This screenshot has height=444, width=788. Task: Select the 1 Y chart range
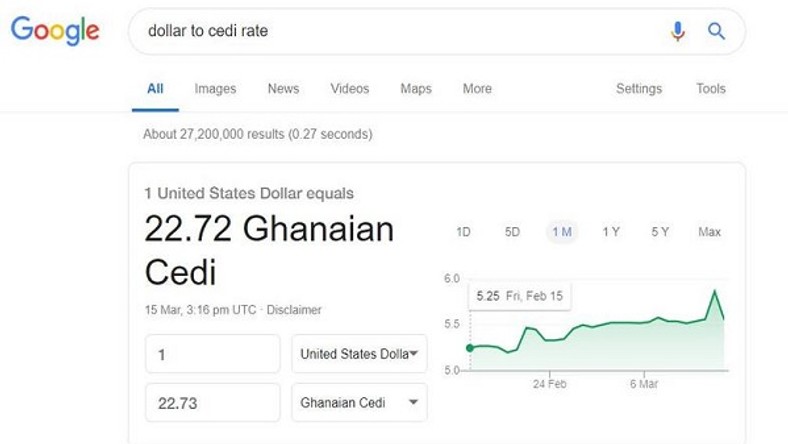click(611, 232)
